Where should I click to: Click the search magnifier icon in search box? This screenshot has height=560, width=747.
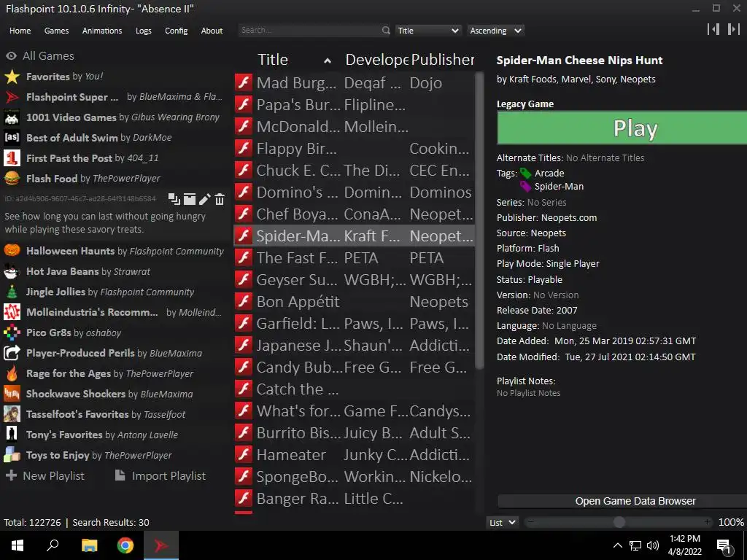[386, 31]
